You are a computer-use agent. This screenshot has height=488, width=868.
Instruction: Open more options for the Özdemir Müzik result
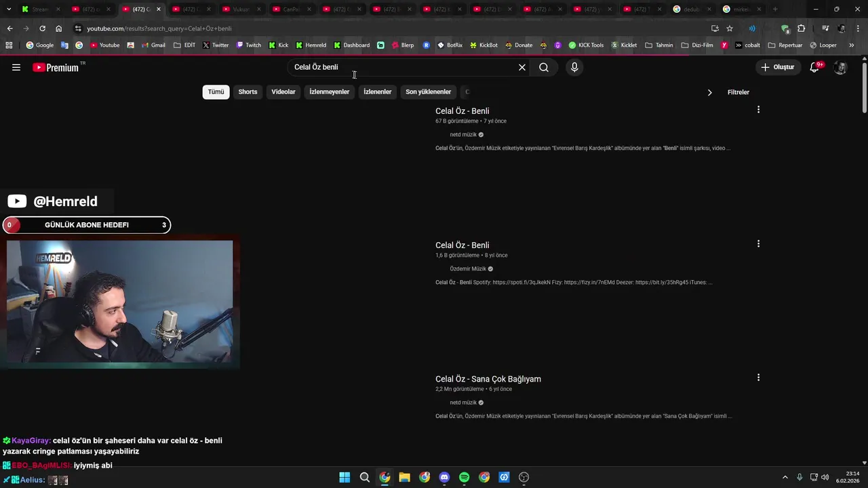(x=758, y=244)
